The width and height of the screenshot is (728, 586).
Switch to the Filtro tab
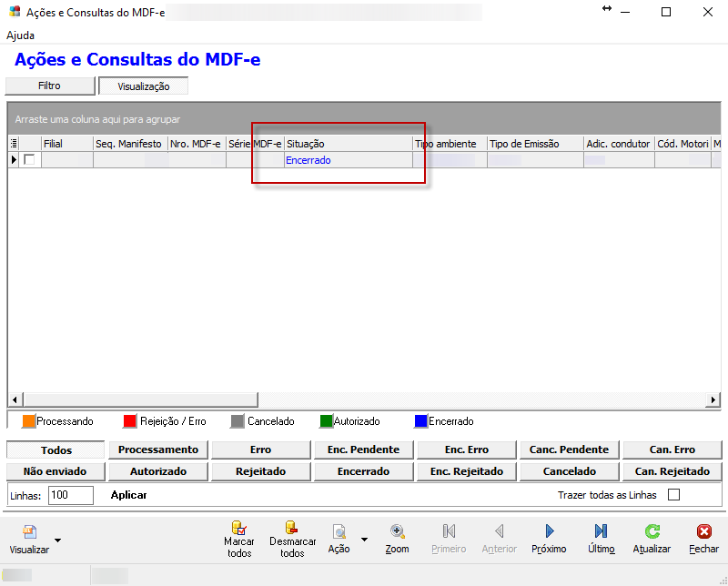[50, 86]
